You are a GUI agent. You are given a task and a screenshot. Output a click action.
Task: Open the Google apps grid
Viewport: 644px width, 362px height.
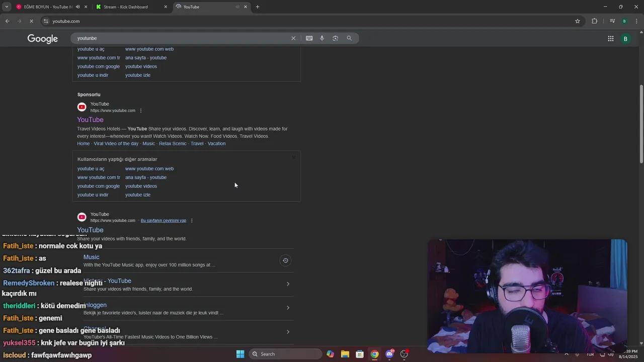coord(611,39)
